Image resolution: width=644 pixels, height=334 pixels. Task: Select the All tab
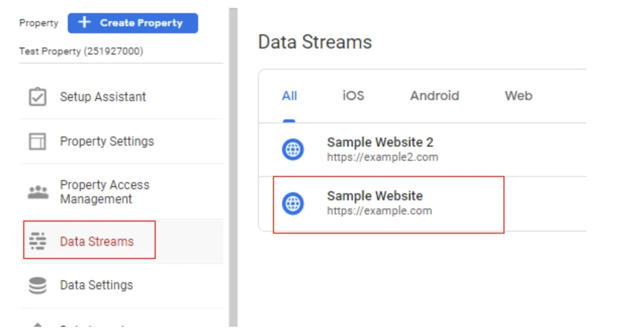coord(289,96)
